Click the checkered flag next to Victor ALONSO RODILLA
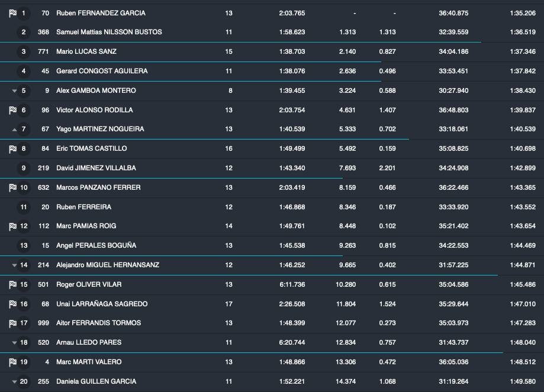 (x=12, y=110)
